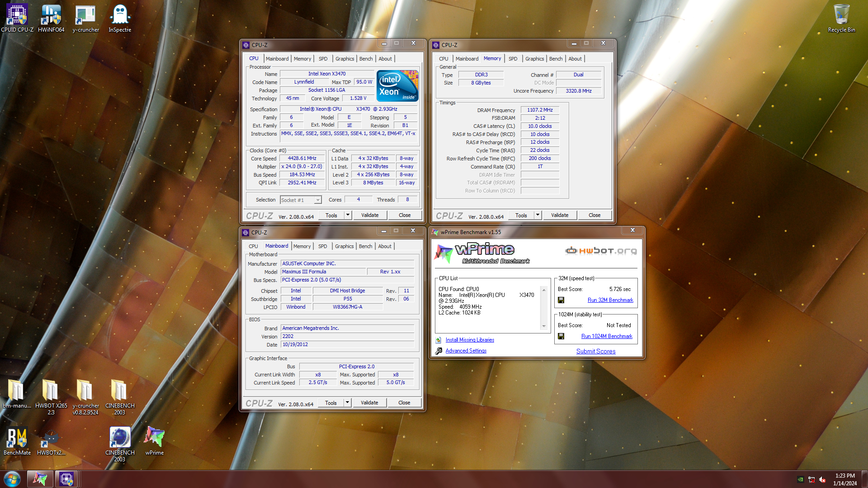Expand the Tools arrow in the CPU tab window
The height and width of the screenshot is (488, 868).
348,215
